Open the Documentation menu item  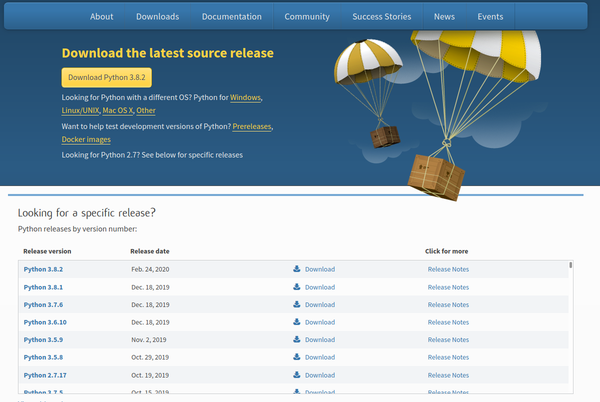232,16
